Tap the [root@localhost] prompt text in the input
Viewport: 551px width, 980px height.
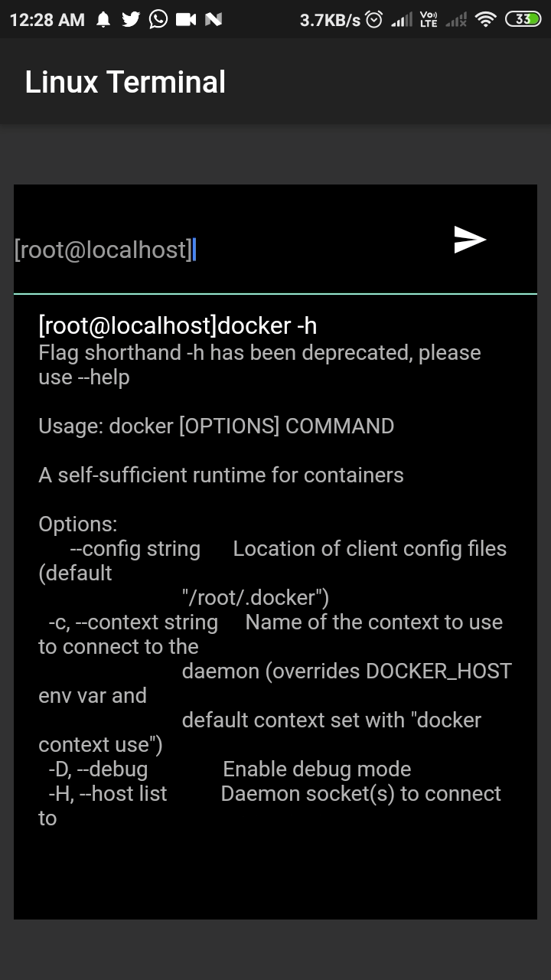tap(103, 249)
